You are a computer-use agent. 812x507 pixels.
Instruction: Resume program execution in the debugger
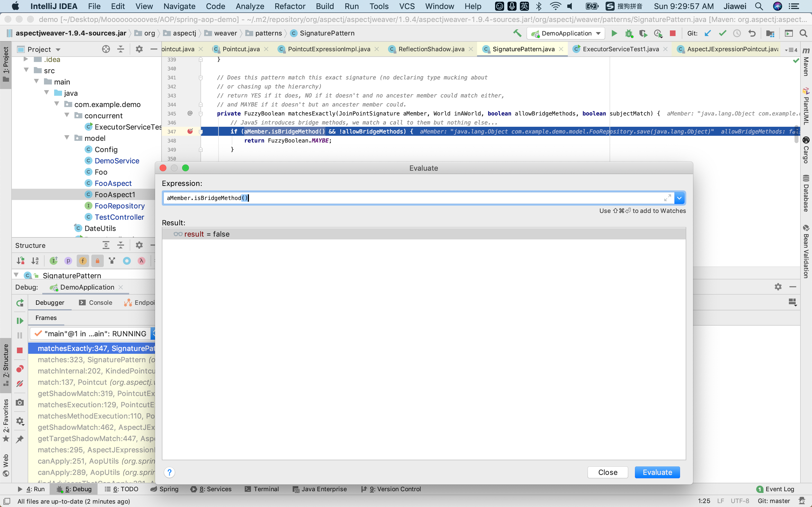click(x=19, y=320)
